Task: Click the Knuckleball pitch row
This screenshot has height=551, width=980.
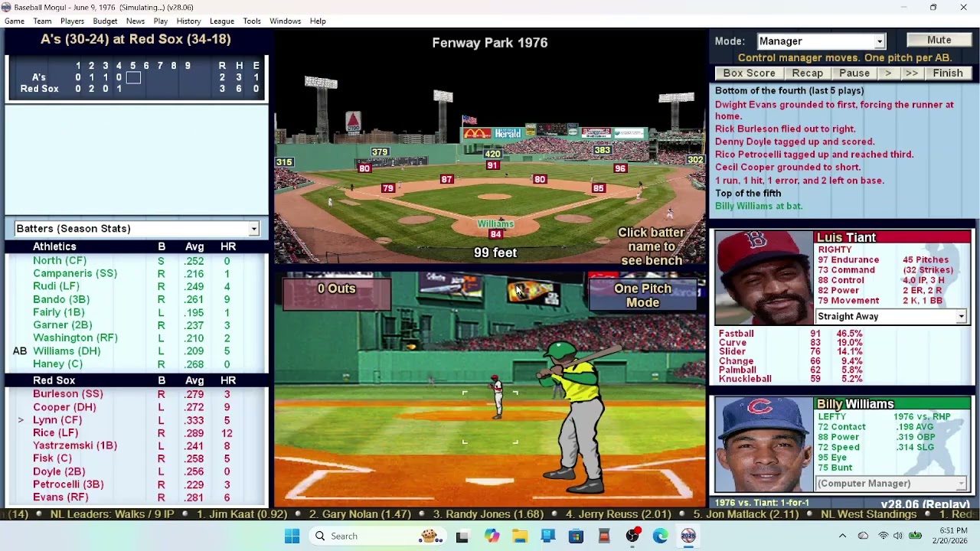Action: point(792,379)
